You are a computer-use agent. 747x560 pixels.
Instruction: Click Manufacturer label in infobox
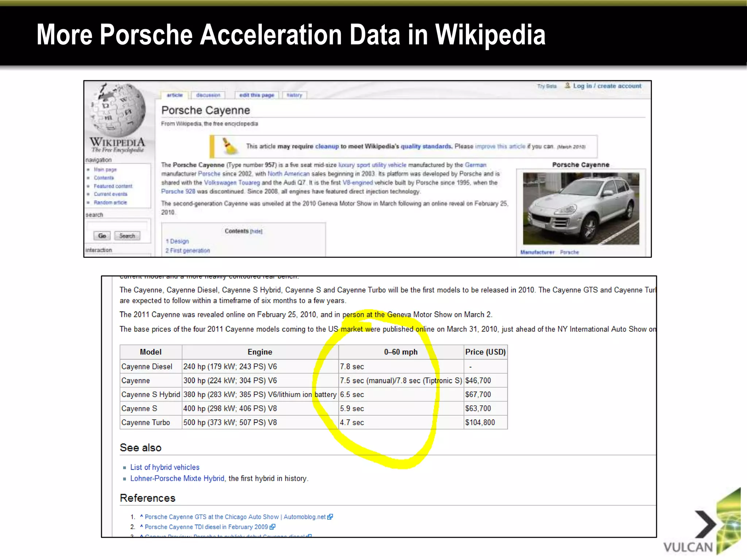[537, 252]
